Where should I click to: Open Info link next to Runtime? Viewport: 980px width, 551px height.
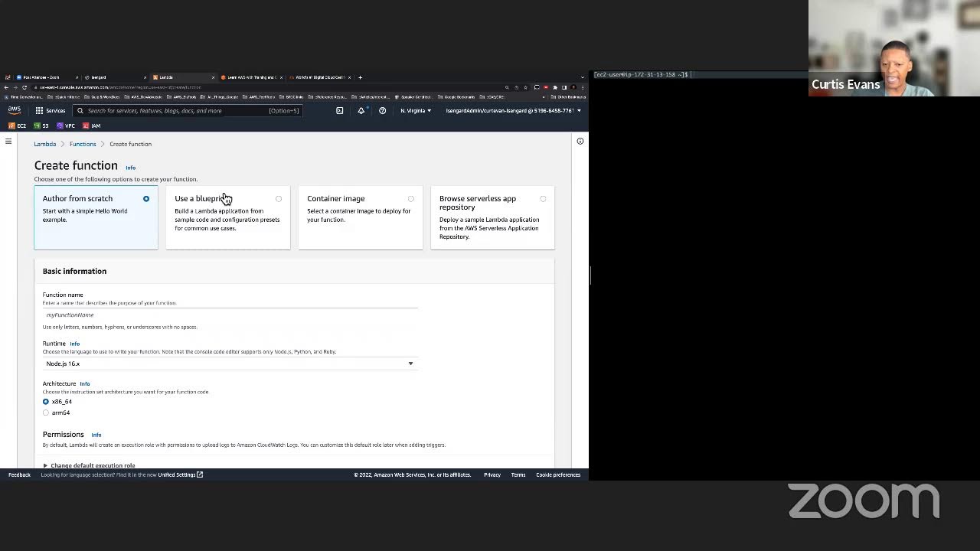coord(74,344)
